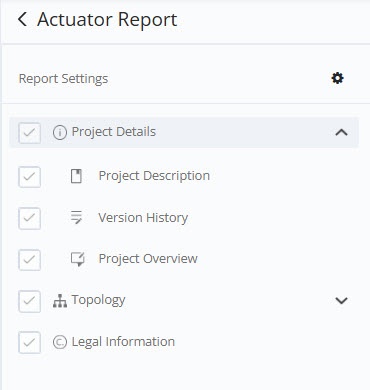Select the Legal Information entry
The height and width of the screenshot is (390, 370).
point(123,342)
